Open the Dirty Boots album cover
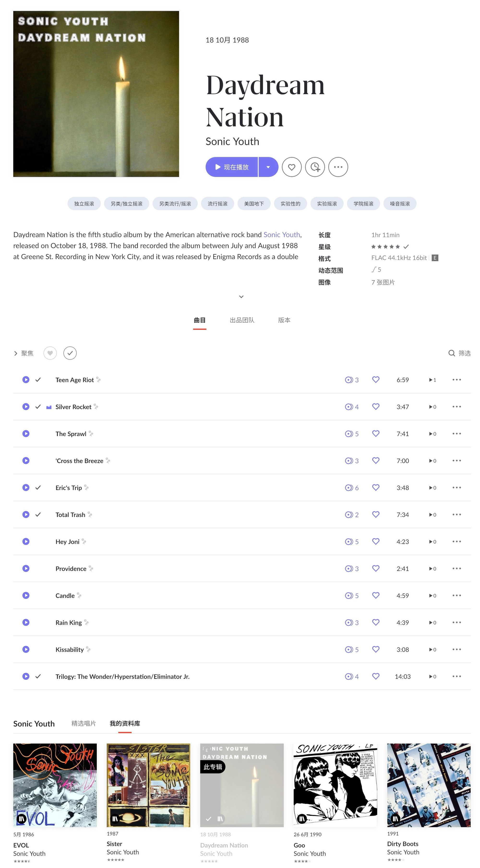This screenshot has width=480, height=868. [429, 785]
